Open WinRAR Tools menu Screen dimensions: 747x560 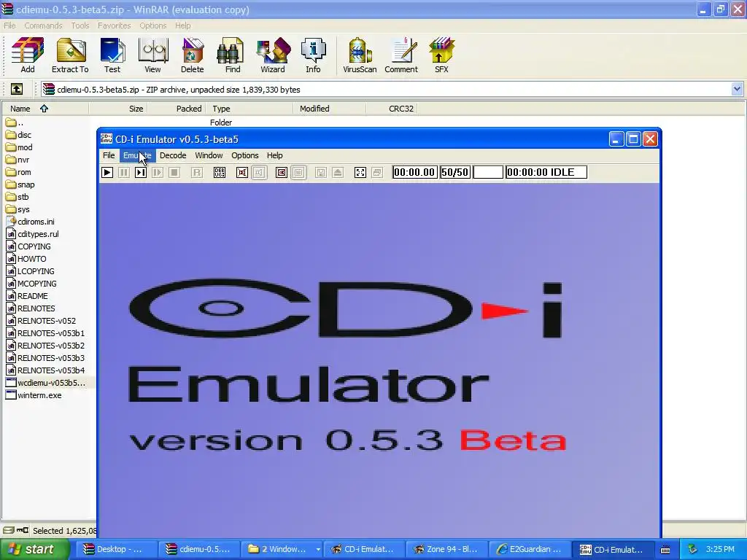tap(80, 26)
